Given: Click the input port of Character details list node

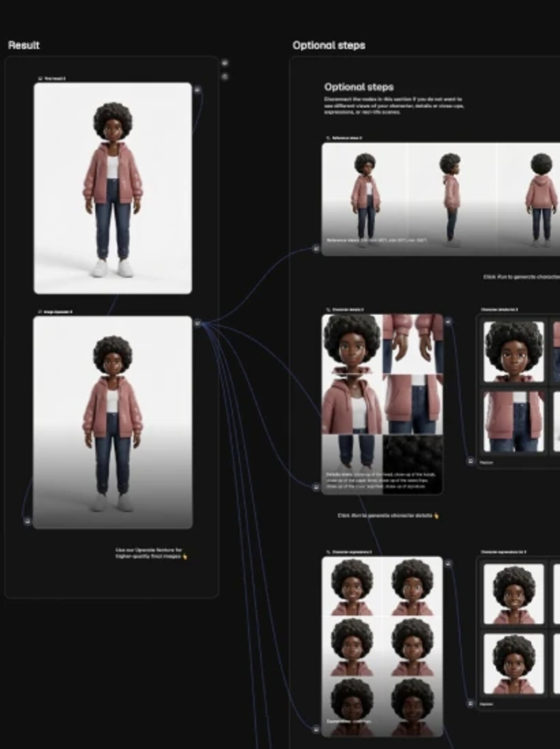Looking at the screenshot, I should 471,461.
